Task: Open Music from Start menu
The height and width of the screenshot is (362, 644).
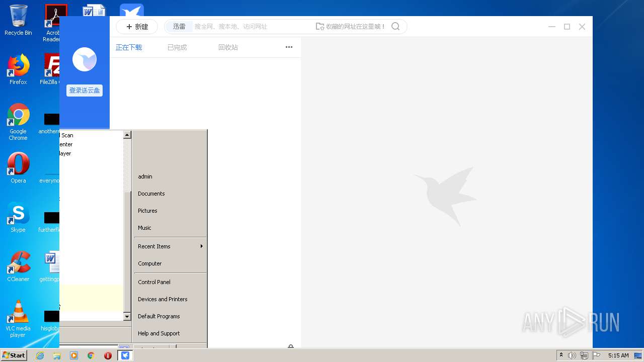Action: point(144,228)
